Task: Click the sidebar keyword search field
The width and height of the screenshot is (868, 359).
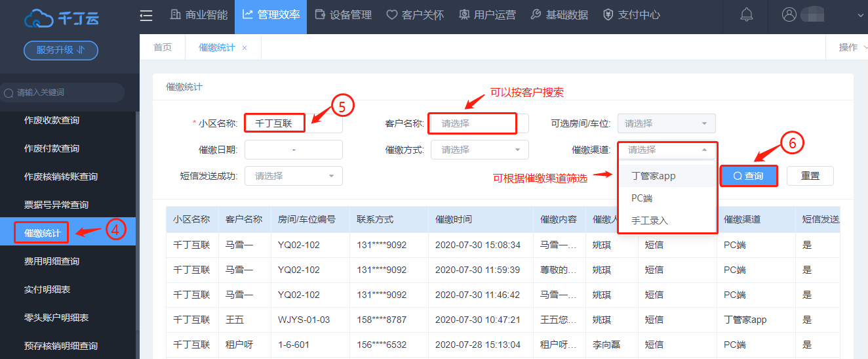Action: click(x=62, y=93)
